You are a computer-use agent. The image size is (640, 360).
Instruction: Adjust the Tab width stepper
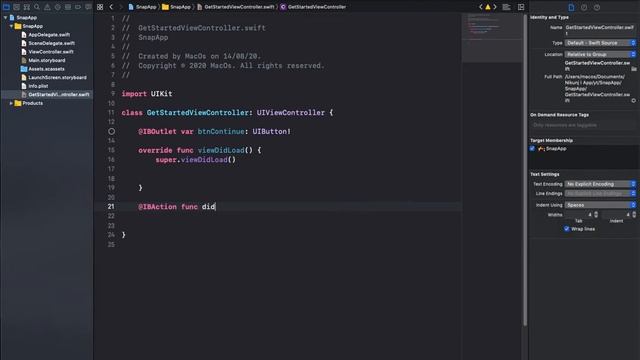click(x=596, y=215)
